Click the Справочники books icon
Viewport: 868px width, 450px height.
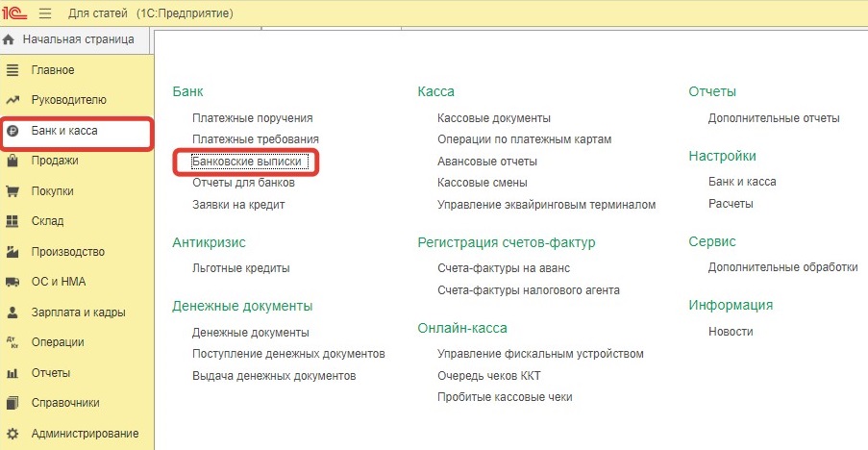[x=12, y=403]
